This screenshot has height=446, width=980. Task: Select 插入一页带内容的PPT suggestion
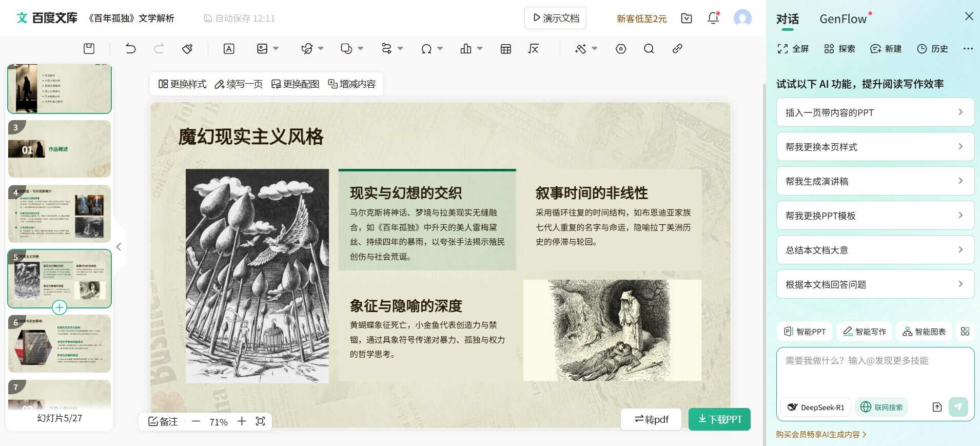coord(875,112)
